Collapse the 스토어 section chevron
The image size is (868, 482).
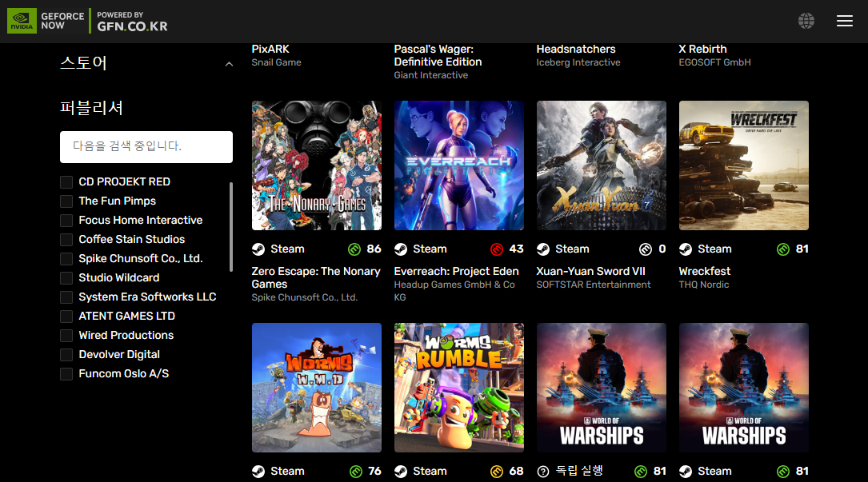tap(229, 64)
